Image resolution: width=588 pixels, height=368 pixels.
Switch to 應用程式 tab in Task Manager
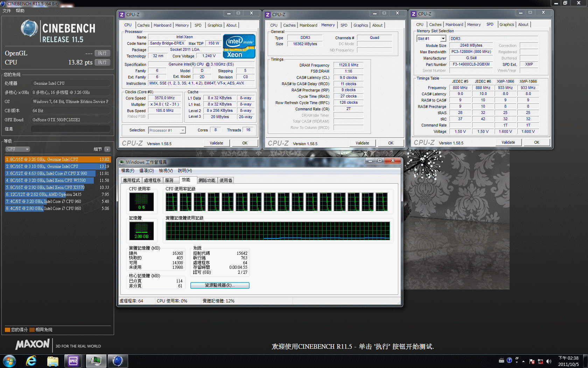131,180
